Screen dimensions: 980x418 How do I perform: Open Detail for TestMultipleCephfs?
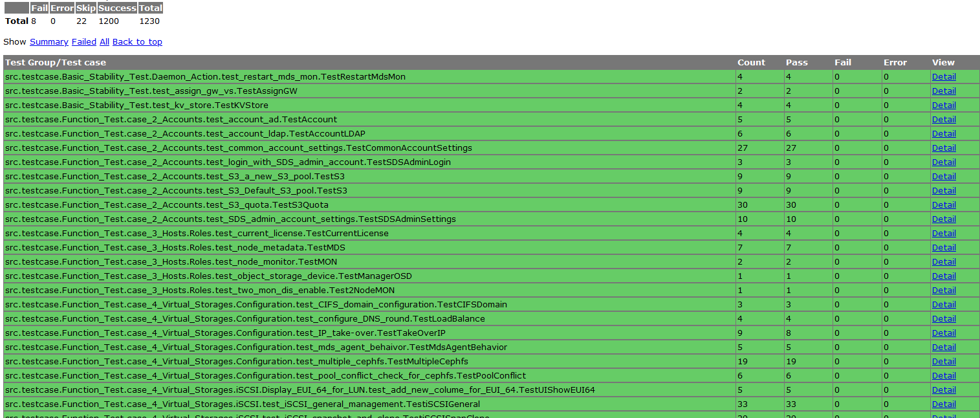coord(943,361)
